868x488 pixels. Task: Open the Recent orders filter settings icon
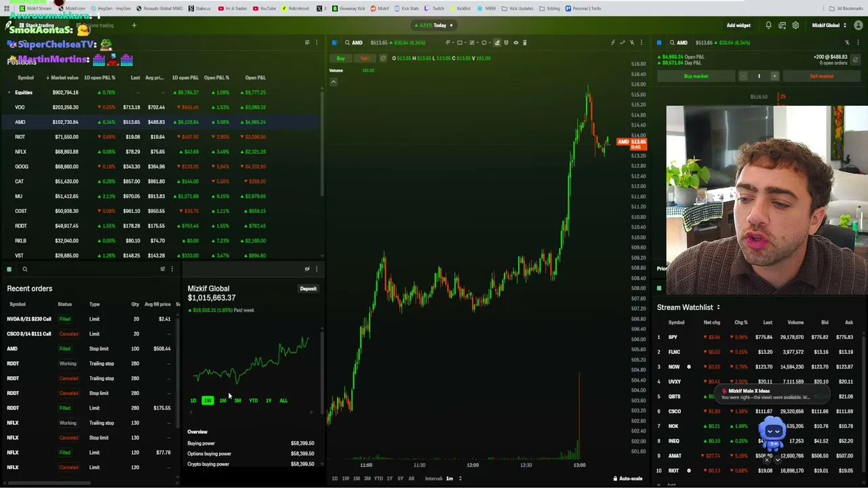tap(162, 269)
